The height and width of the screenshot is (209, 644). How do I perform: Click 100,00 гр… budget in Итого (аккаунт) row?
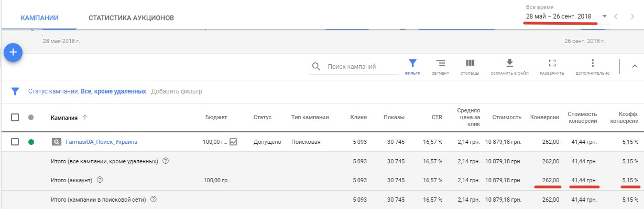pos(217,180)
